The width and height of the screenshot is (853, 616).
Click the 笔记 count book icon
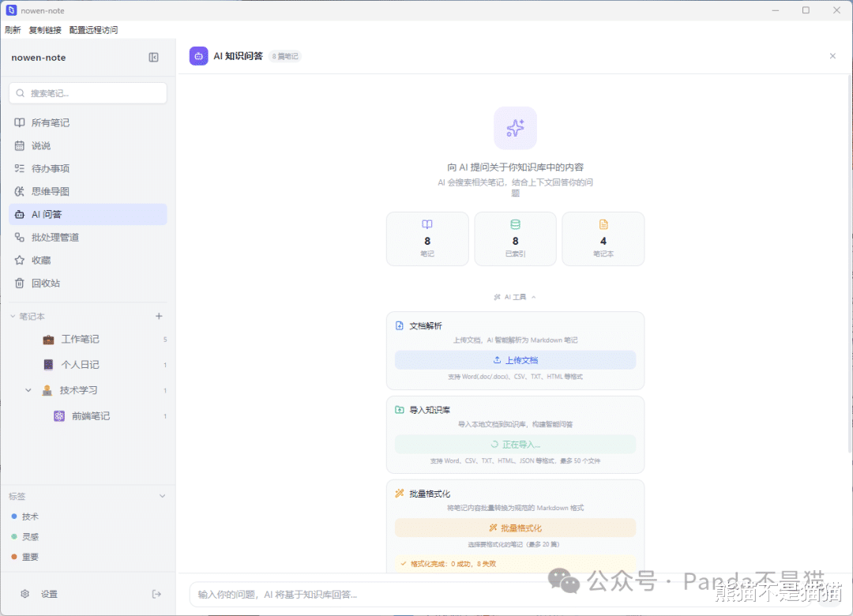click(x=427, y=224)
